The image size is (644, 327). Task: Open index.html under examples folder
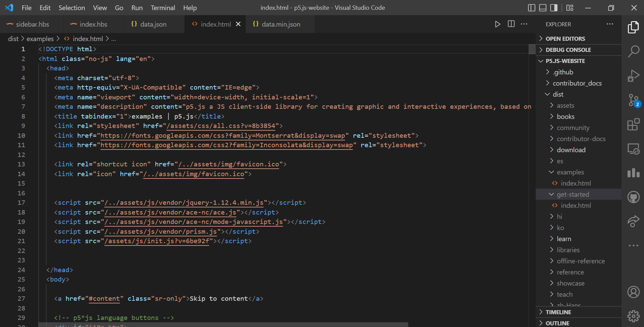(x=578, y=183)
